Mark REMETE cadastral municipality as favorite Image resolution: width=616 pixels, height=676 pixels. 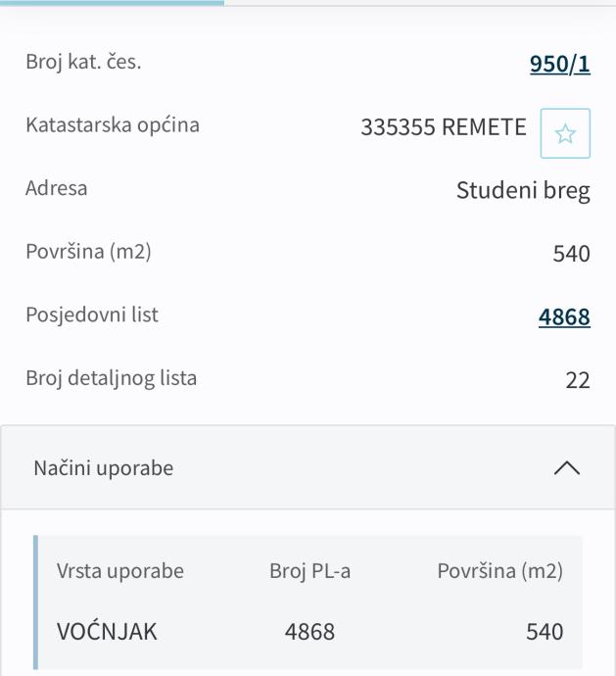pyautogui.click(x=565, y=133)
